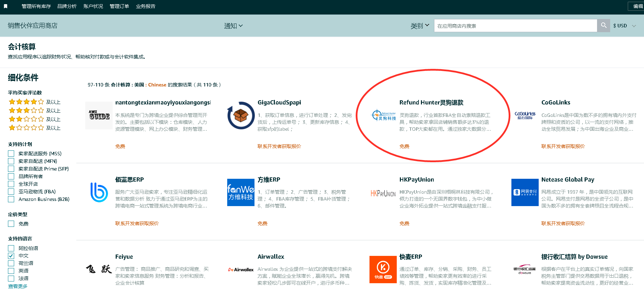
Task: Check 卖家配送服务 (MSS) filter
Action: click(x=11, y=154)
